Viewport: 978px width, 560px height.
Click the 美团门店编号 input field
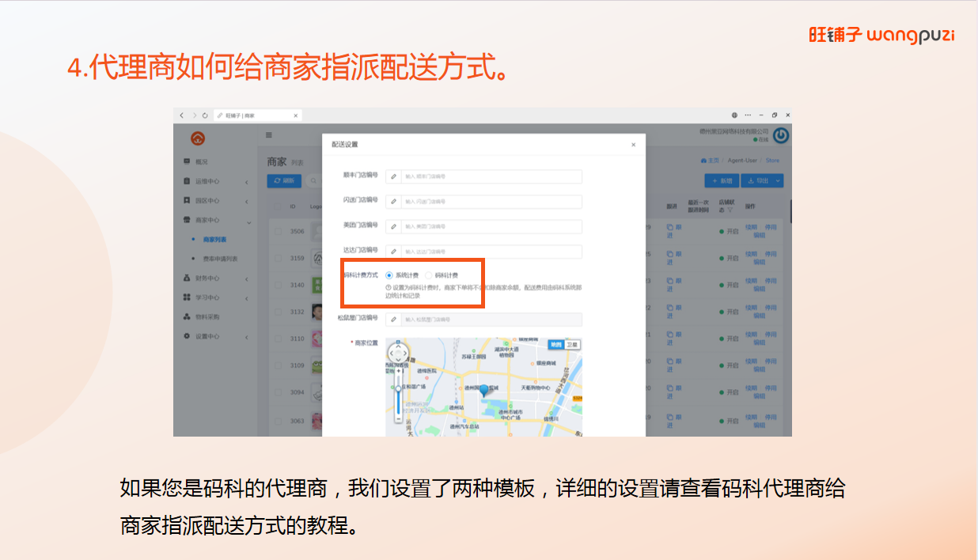tap(491, 226)
